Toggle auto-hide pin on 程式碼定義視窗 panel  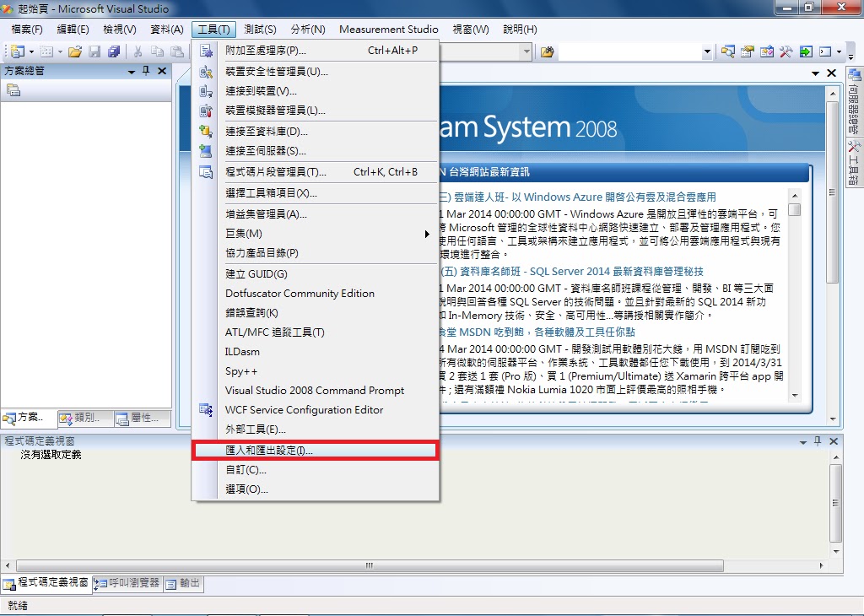click(x=818, y=440)
